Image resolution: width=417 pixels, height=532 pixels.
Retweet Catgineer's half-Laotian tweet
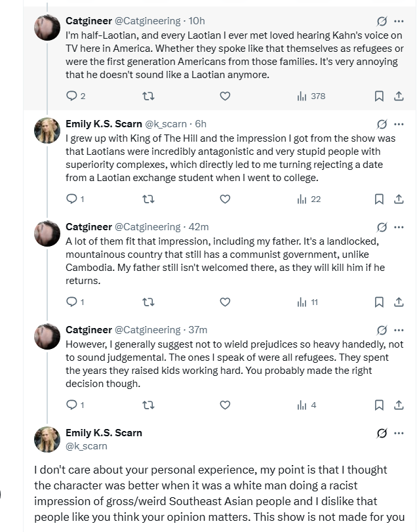click(x=148, y=96)
